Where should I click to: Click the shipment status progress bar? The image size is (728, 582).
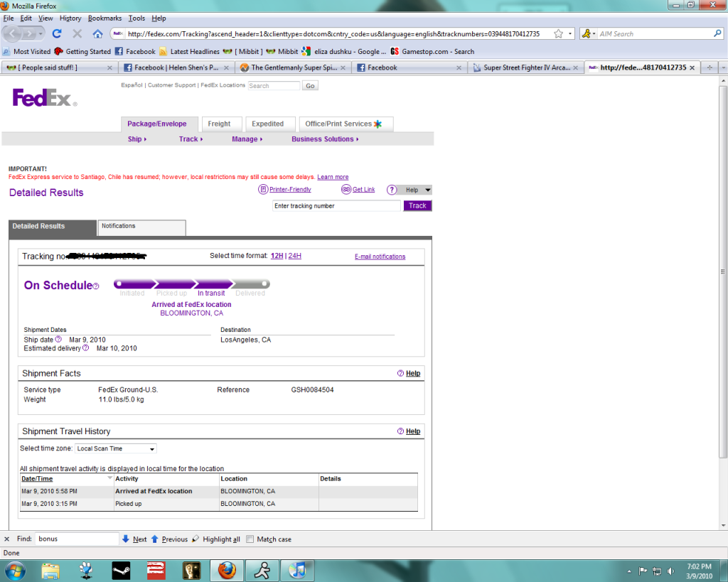click(x=192, y=284)
